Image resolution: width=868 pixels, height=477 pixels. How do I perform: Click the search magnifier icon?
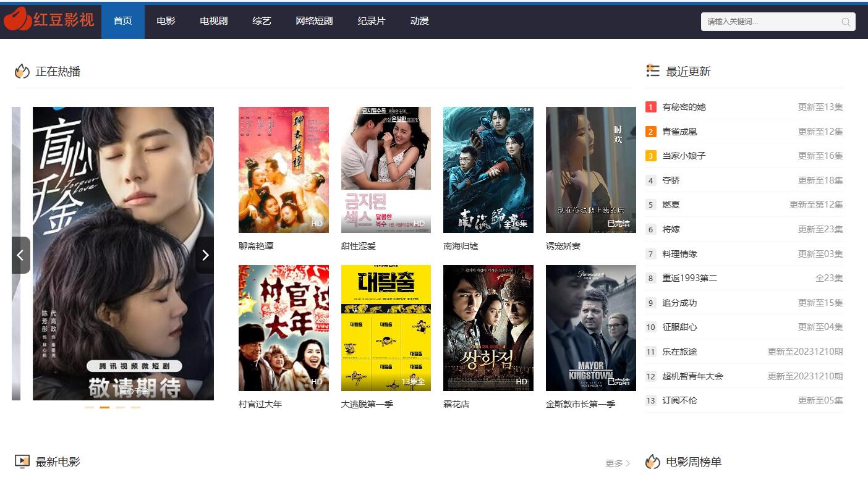pos(846,22)
